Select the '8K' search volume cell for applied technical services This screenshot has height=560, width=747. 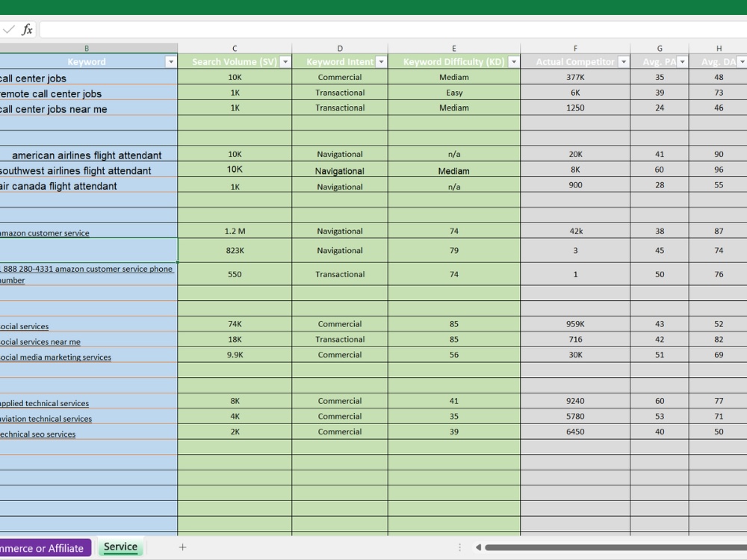pos(235,401)
